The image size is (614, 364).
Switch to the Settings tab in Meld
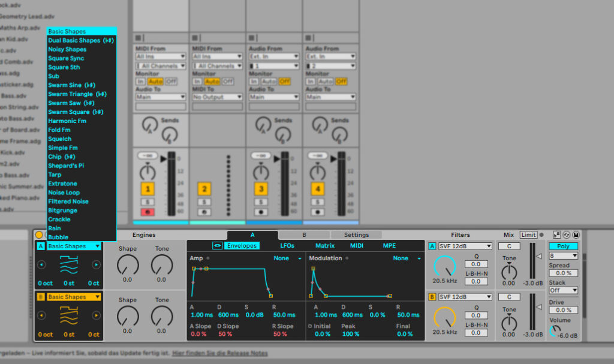pyautogui.click(x=357, y=234)
